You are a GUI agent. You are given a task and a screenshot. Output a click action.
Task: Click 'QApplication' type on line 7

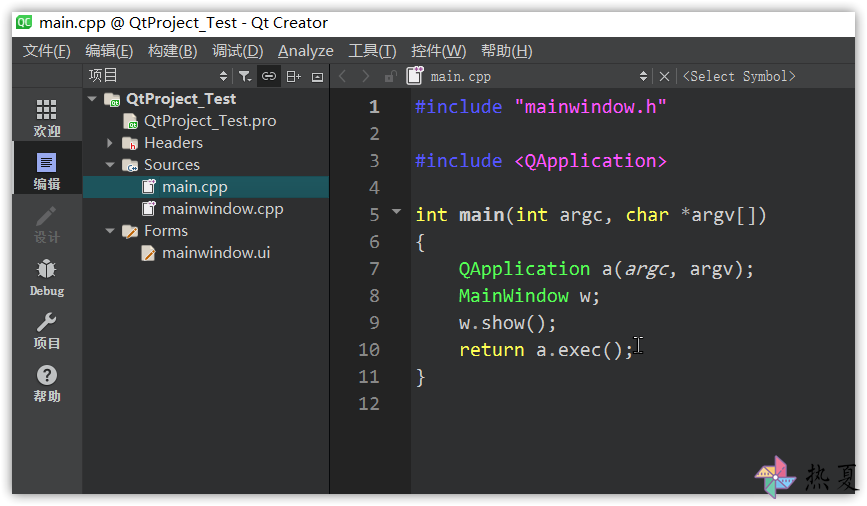(524, 269)
